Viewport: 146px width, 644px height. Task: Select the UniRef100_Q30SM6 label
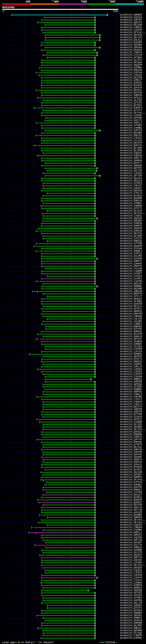(131, 259)
